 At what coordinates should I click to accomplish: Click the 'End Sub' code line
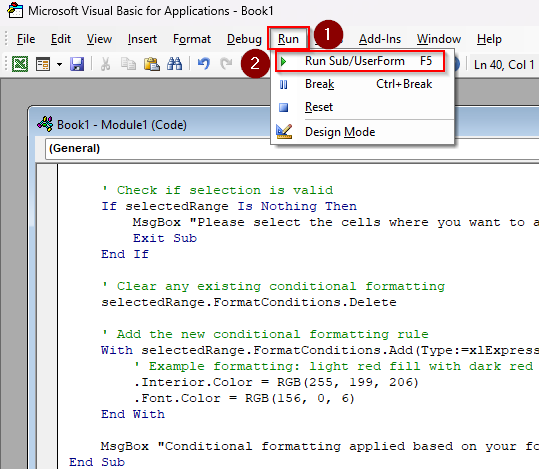click(97, 462)
